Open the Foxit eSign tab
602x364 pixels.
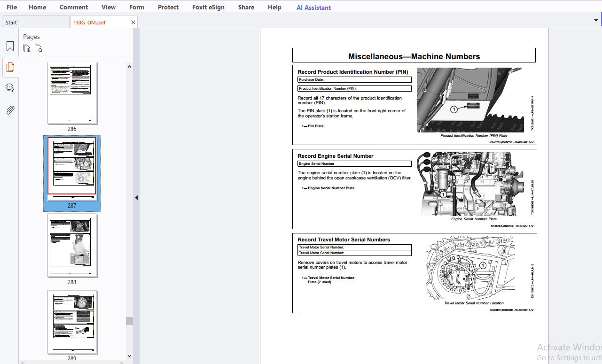click(x=208, y=7)
